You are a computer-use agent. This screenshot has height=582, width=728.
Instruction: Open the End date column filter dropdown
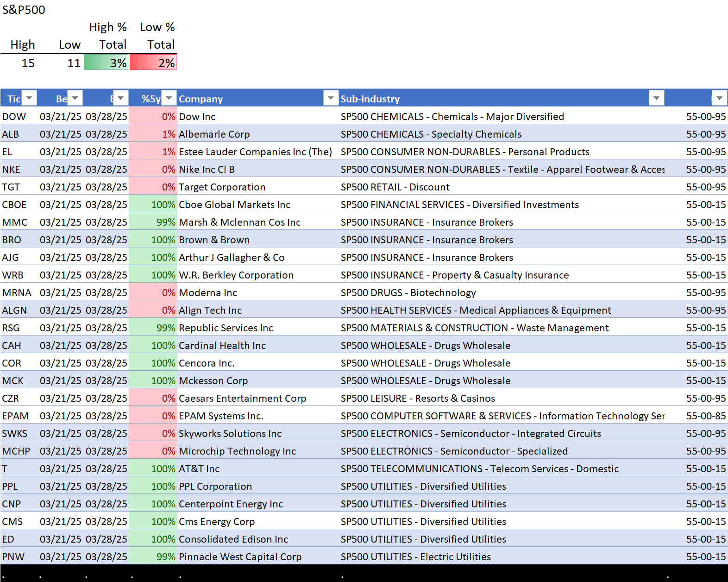120,98
